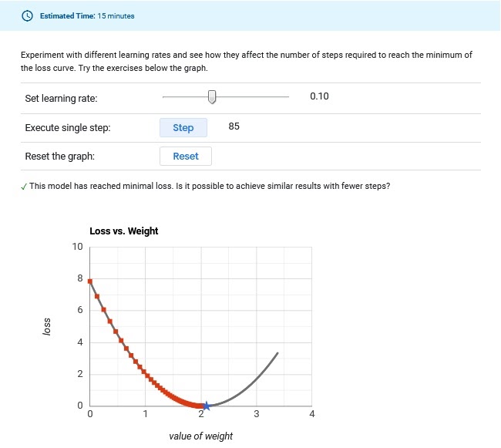Click the "Estimated Time: 15 minutes" text
The image size is (501, 448).
point(87,15)
